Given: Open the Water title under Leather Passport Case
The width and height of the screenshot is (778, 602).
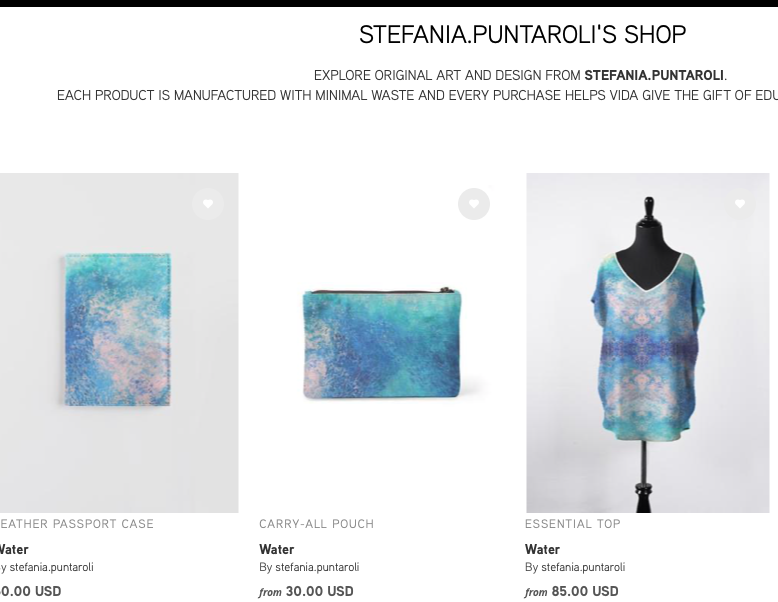Looking at the screenshot, I should coord(14,549).
